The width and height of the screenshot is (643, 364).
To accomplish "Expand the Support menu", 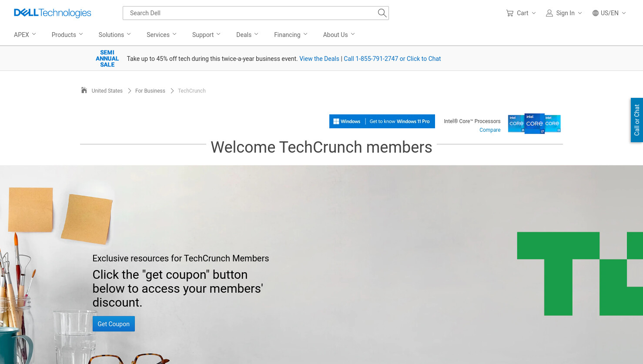I will tap(206, 35).
